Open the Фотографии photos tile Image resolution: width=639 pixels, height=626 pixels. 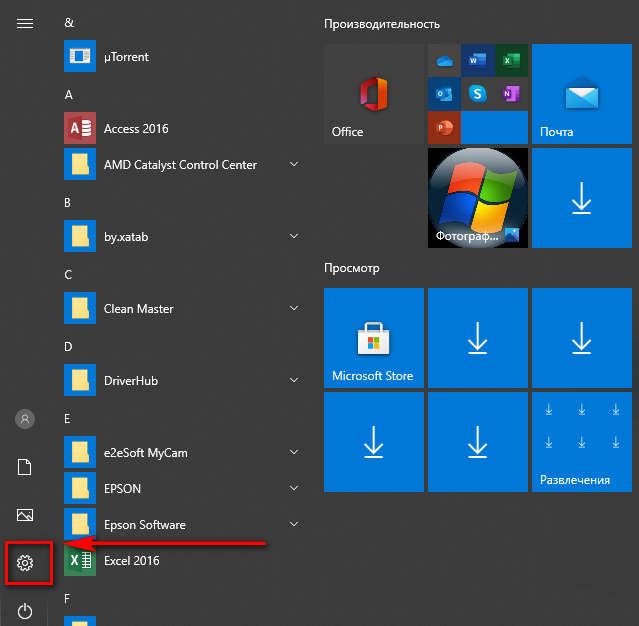coord(478,198)
